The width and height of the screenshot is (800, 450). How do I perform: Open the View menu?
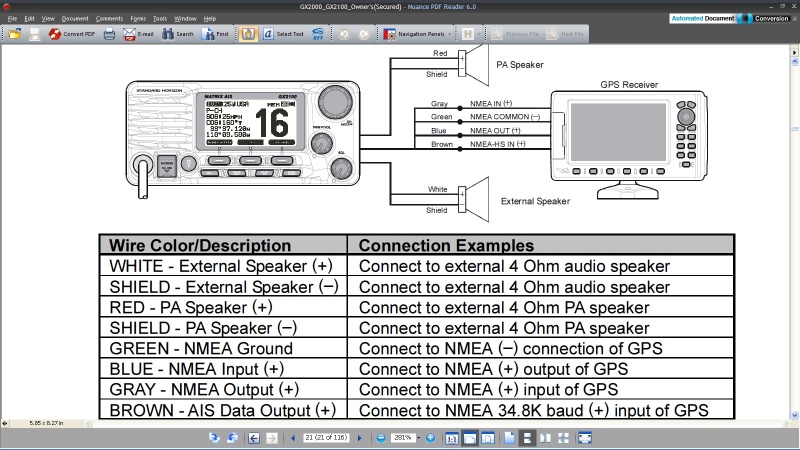coord(48,18)
